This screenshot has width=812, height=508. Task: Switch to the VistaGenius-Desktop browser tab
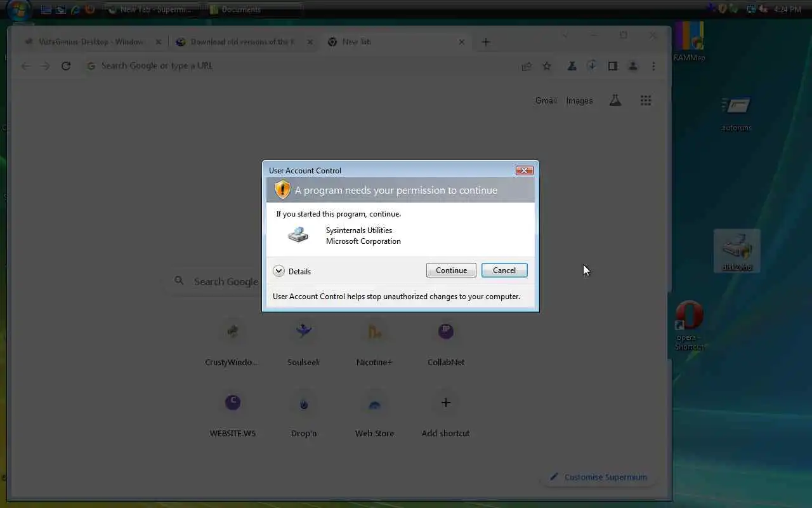(92, 42)
